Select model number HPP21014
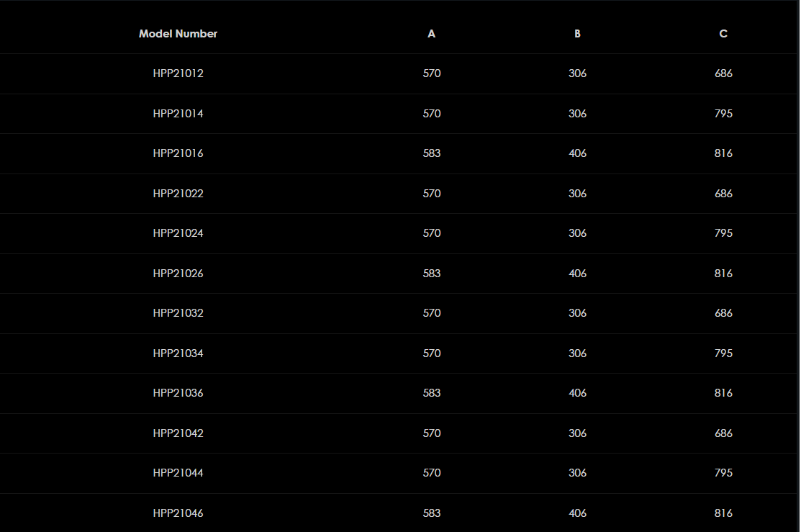Image resolution: width=801 pixels, height=532 pixels. 178,114
